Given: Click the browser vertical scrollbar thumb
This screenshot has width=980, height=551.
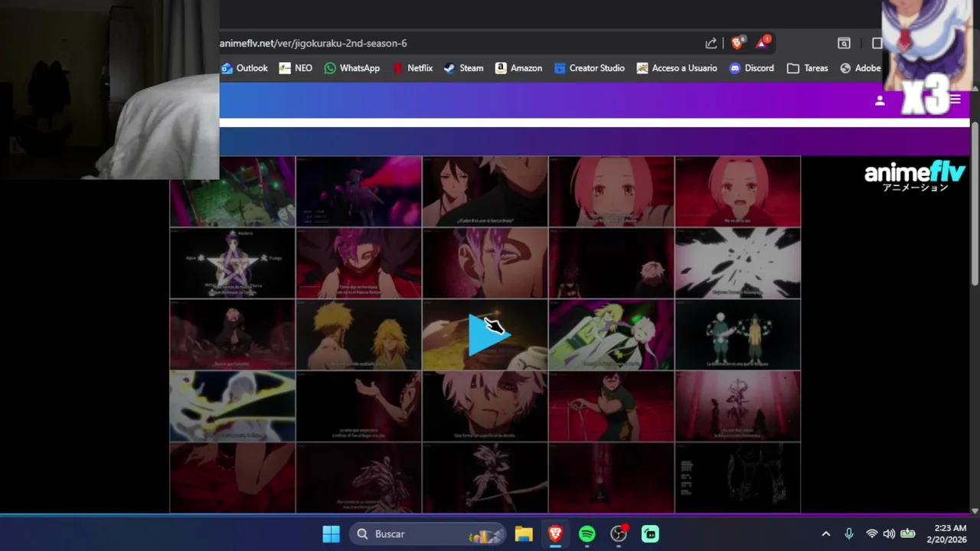Looking at the screenshot, I should coord(975,203).
